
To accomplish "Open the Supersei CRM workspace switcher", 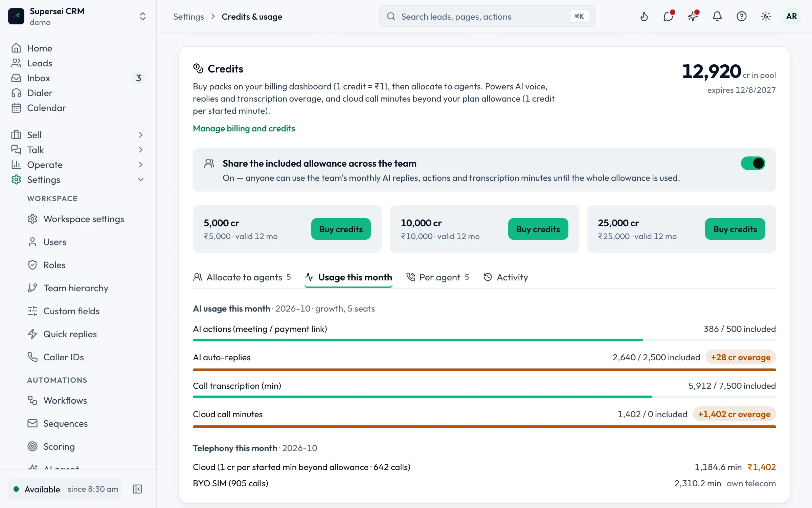I will click(78, 16).
